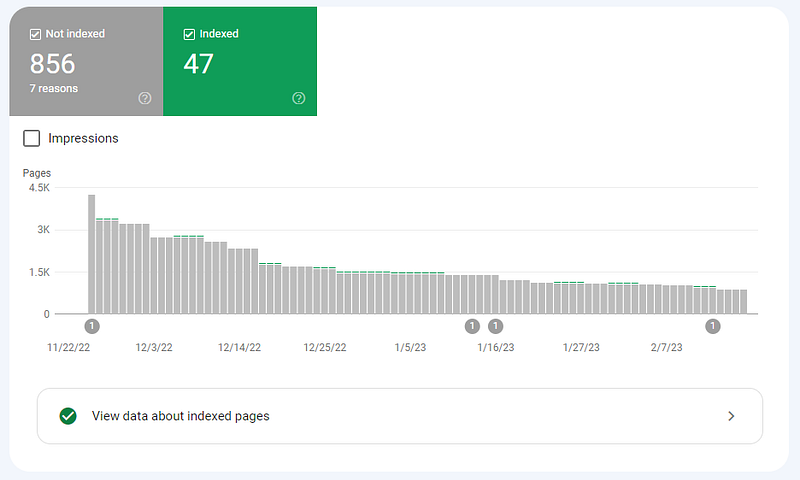
Task: Select the gray Not indexed 856 card
Action: (86, 61)
